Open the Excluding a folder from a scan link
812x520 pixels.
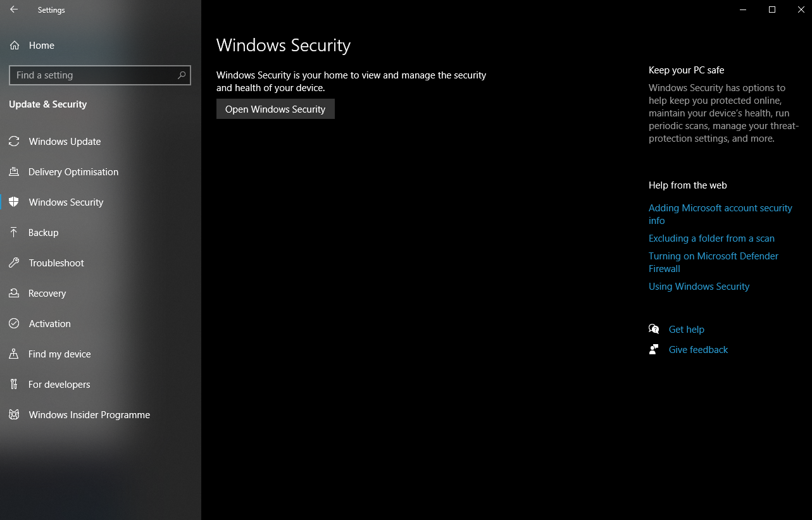pyautogui.click(x=711, y=238)
